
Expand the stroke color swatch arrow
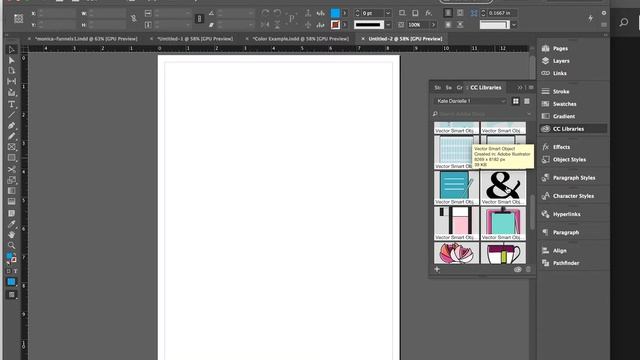pos(345,25)
